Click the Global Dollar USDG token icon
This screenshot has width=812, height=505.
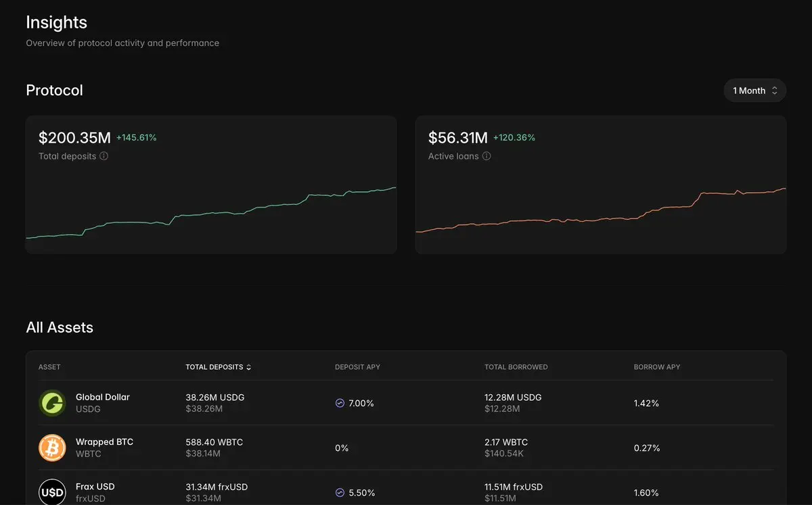point(52,403)
